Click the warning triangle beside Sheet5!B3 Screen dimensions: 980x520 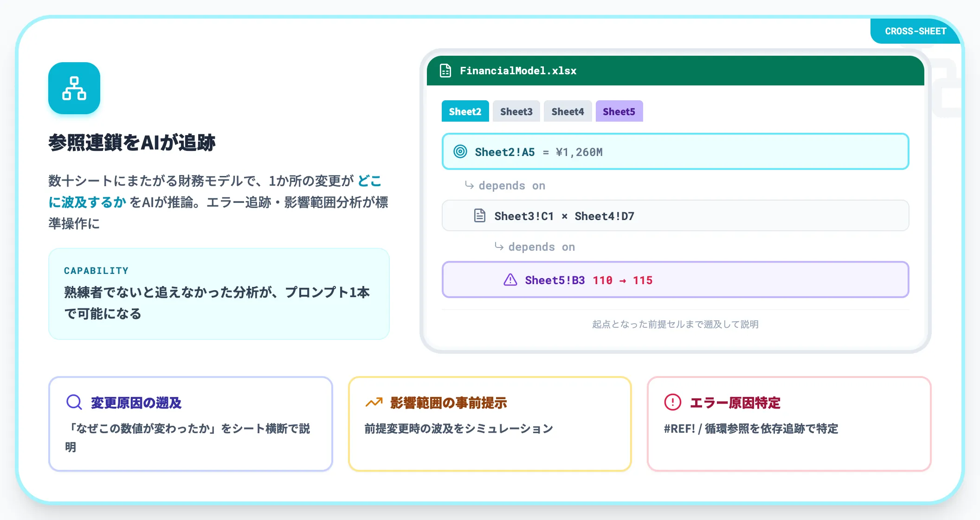pos(510,279)
